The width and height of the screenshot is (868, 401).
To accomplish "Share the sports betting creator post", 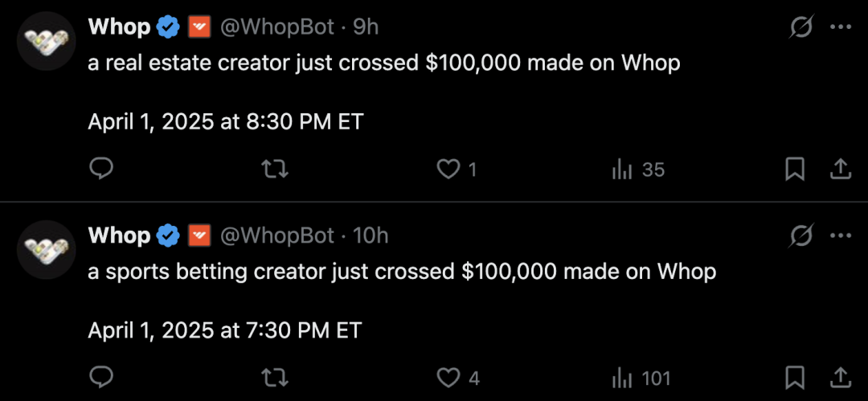I will [x=840, y=378].
